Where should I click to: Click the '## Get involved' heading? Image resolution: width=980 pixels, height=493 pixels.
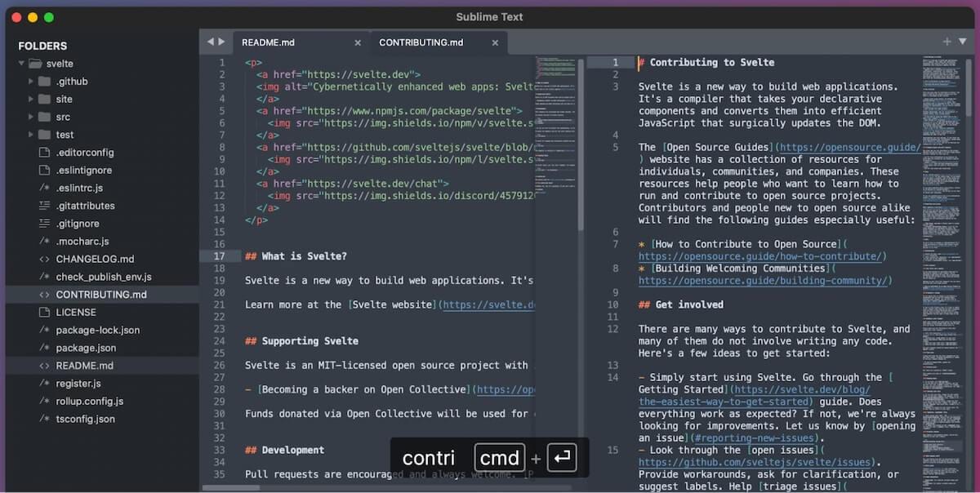coord(681,304)
